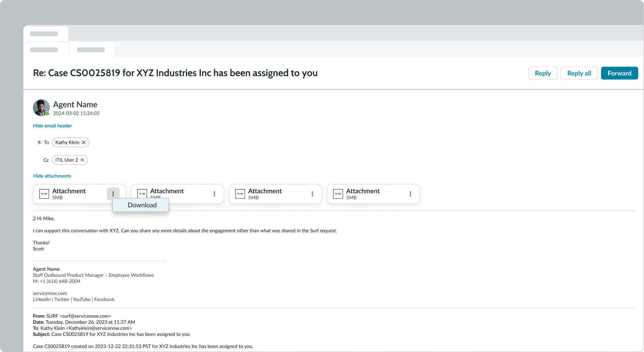The image size is (644, 352).
Task: Click the Reply all button
Action: coord(579,73)
